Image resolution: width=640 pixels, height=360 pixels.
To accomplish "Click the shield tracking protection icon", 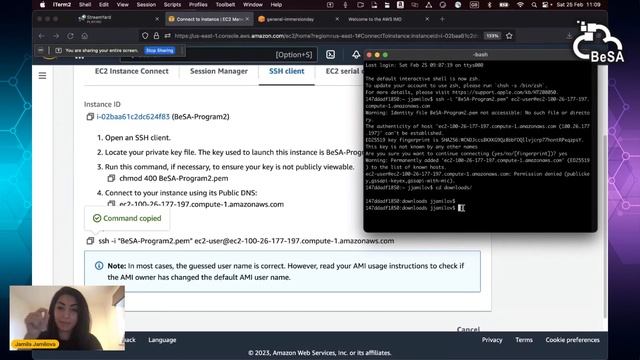I will click(145, 36).
